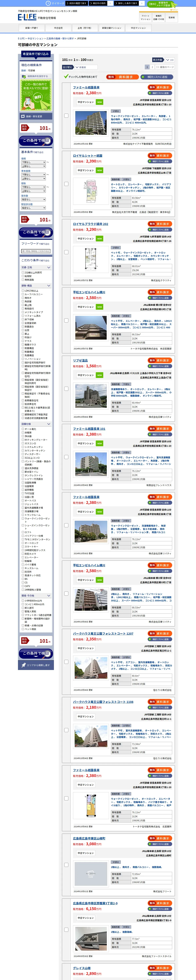This screenshot has height=980, width=196.
Task: Enable the 角部屋 filter checkbox
Action: (23, 301)
